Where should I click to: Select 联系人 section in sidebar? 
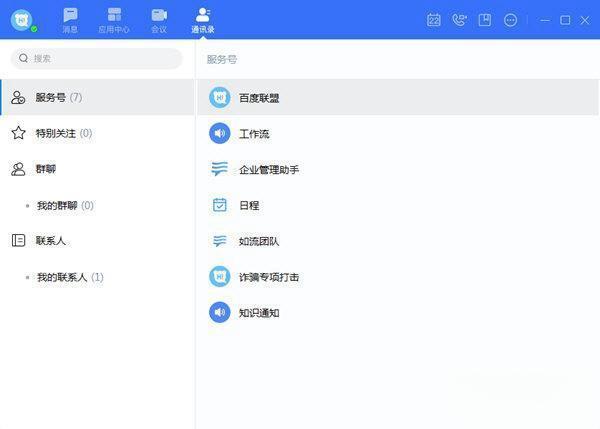point(97,241)
